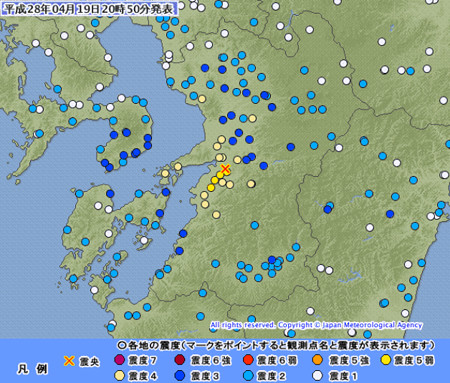Select the 震度2 light blue legend circle

coord(248,376)
